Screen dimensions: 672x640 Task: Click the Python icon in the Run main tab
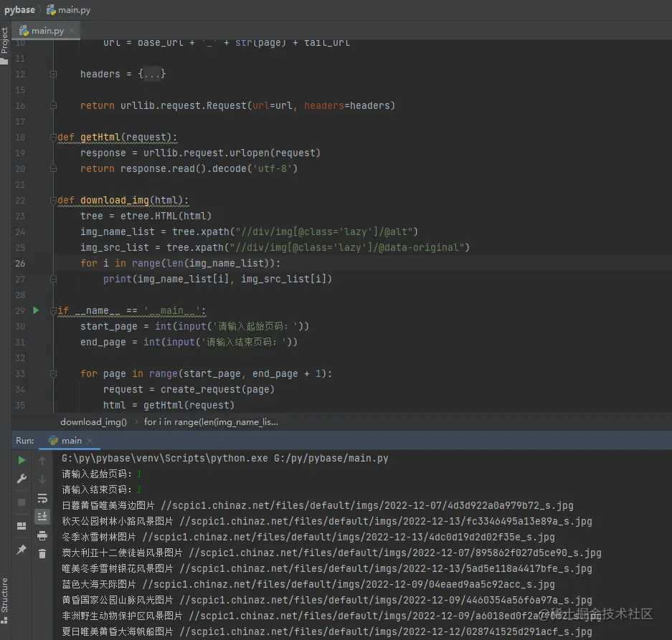pyautogui.click(x=53, y=440)
